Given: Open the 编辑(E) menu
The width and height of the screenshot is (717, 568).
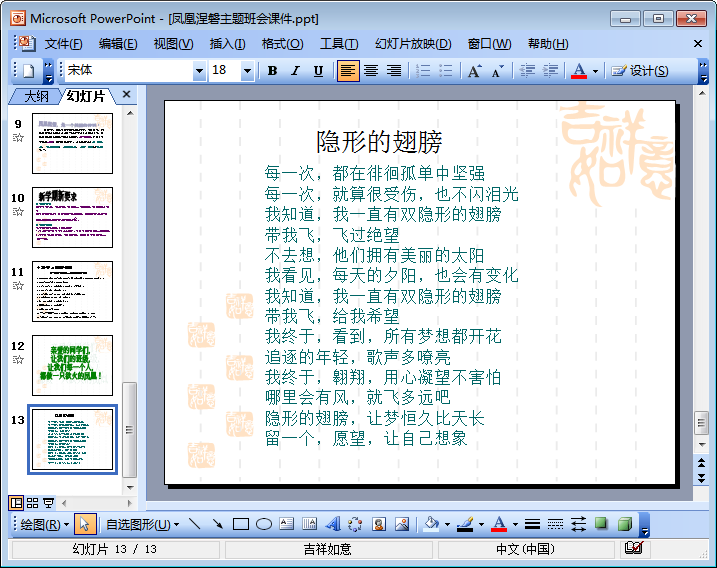Looking at the screenshot, I should 118,44.
